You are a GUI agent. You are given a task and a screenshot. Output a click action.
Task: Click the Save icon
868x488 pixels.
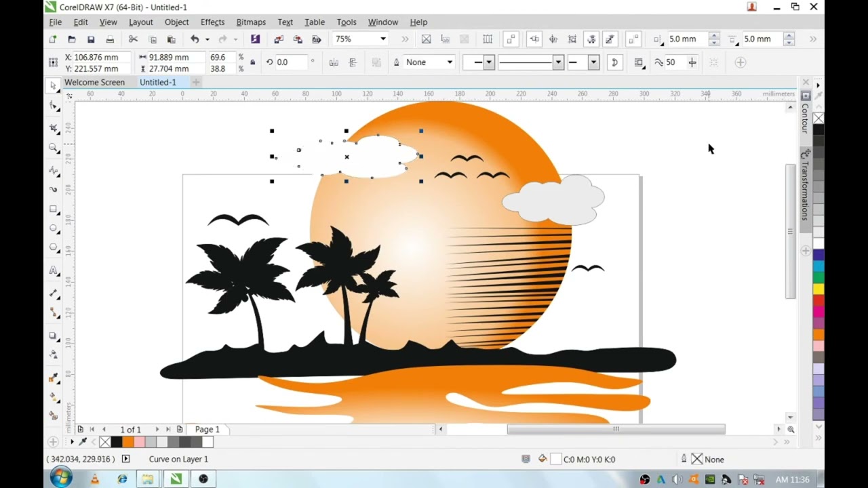click(x=91, y=39)
